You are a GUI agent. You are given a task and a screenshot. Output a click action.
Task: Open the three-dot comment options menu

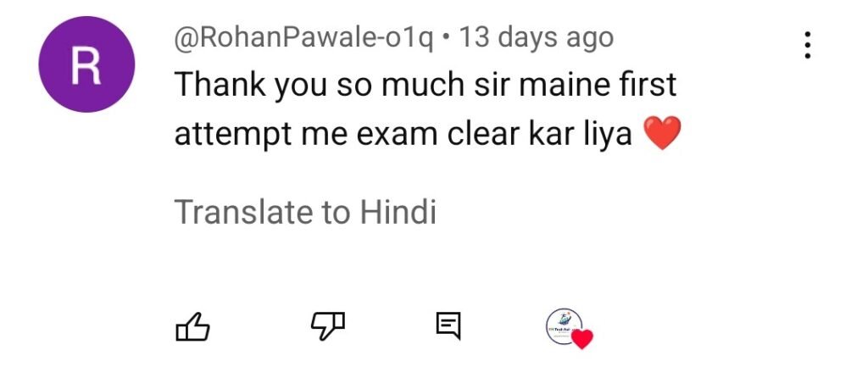[808, 45]
